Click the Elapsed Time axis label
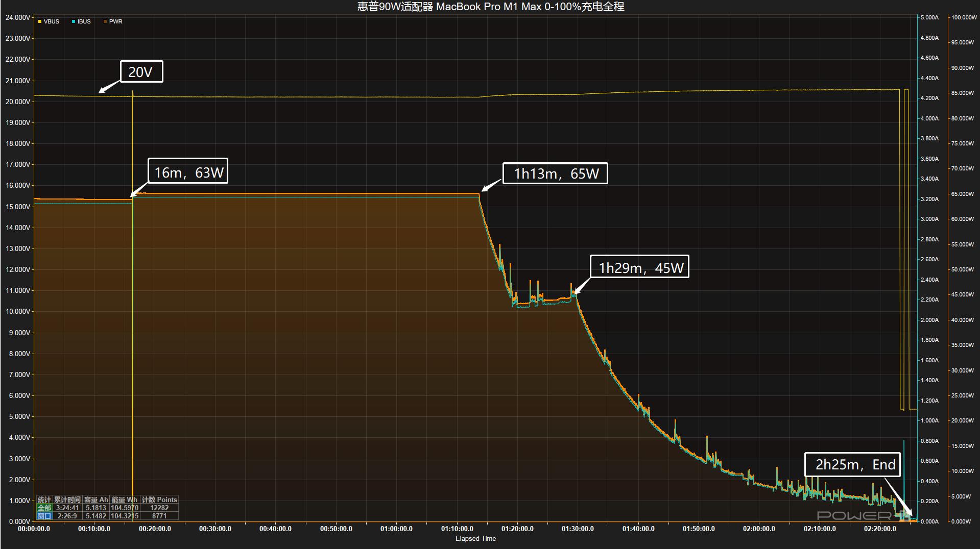Viewport: 980px width, 549px height. click(475, 539)
